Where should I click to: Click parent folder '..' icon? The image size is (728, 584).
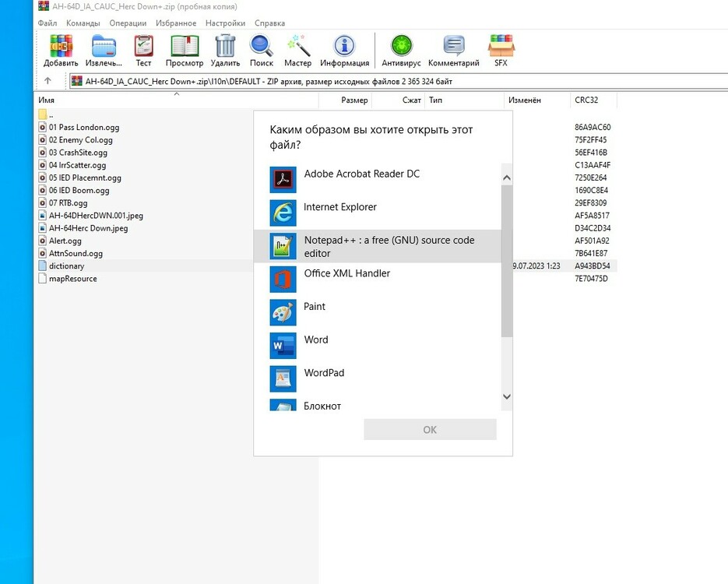point(43,114)
